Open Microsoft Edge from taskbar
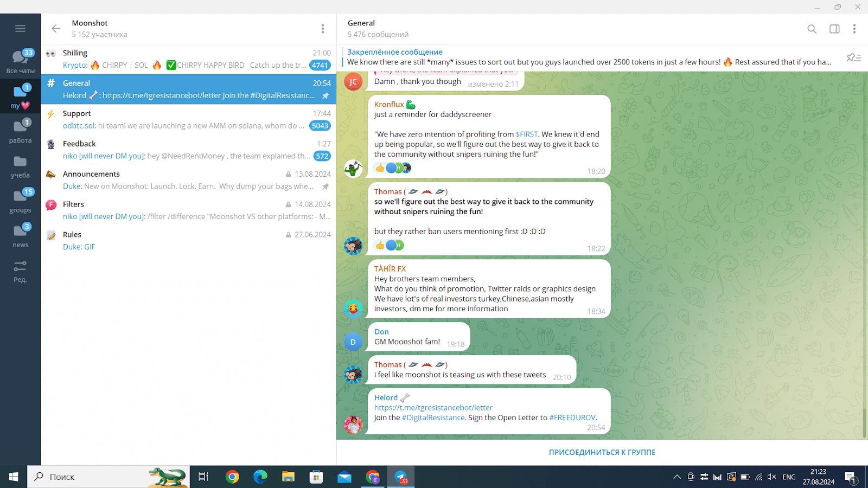868x488 pixels. [260, 477]
